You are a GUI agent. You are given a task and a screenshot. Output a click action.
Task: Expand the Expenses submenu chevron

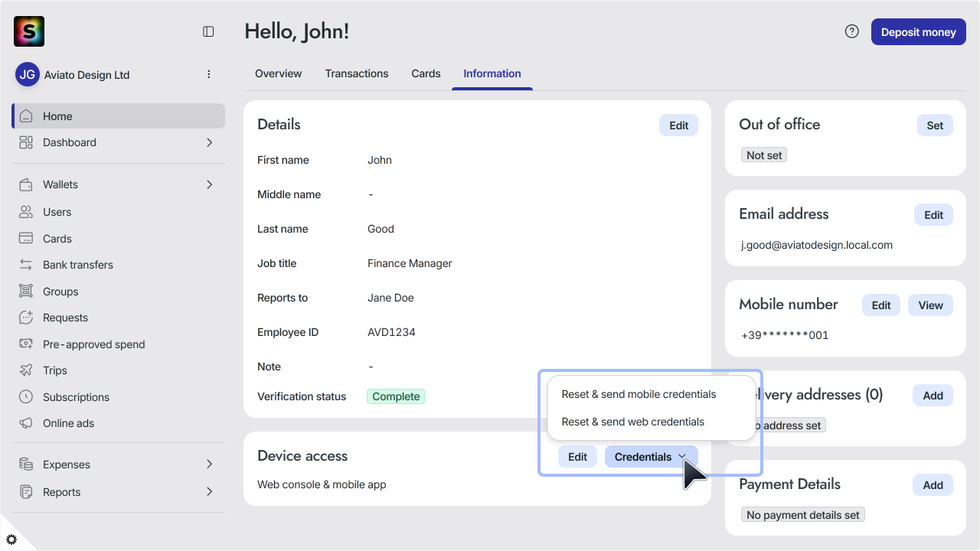tap(209, 465)
